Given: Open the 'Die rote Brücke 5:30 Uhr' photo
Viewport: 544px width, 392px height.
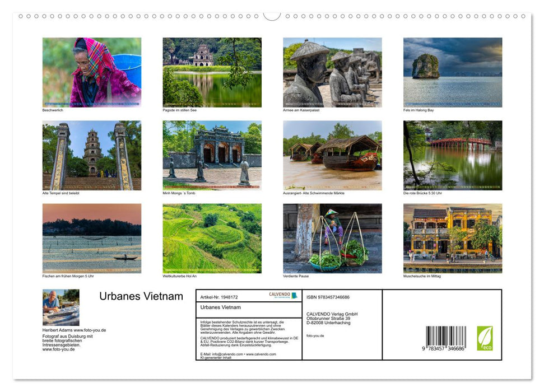Looking at the screenshot, I should (x=453, y=155).
